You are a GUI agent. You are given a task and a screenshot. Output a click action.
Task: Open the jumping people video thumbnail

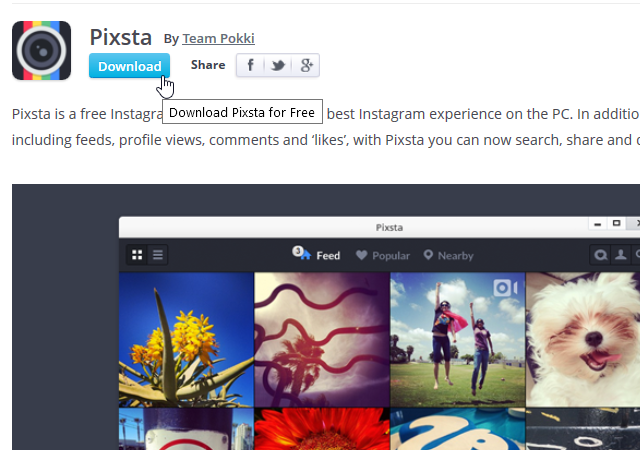tap(458, 340)
